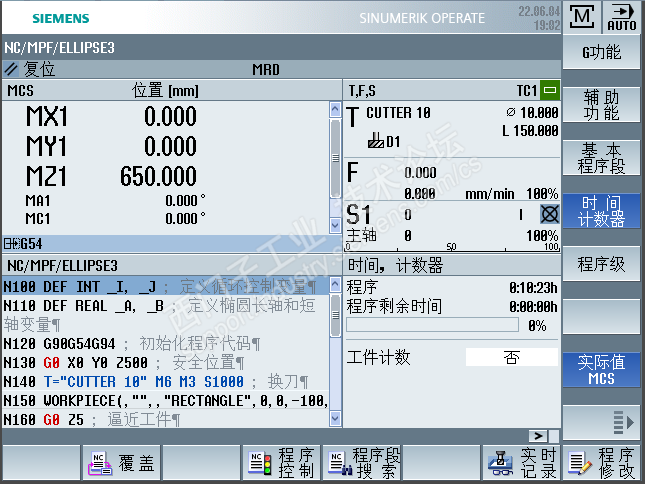
Task: Click the 工件计数 field showing 否
Action: click(512, 357)
